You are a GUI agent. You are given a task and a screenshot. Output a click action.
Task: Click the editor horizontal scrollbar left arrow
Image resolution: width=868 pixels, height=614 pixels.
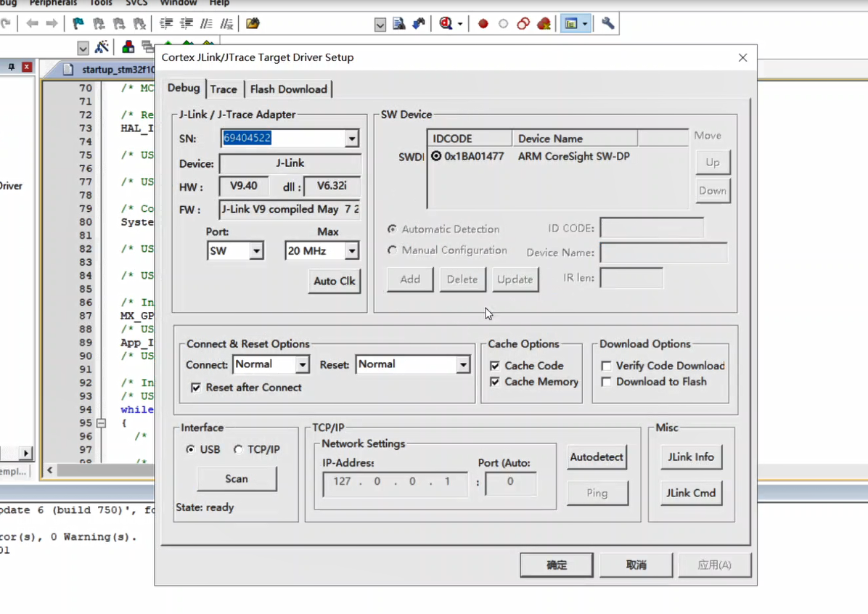pos(50,470)
